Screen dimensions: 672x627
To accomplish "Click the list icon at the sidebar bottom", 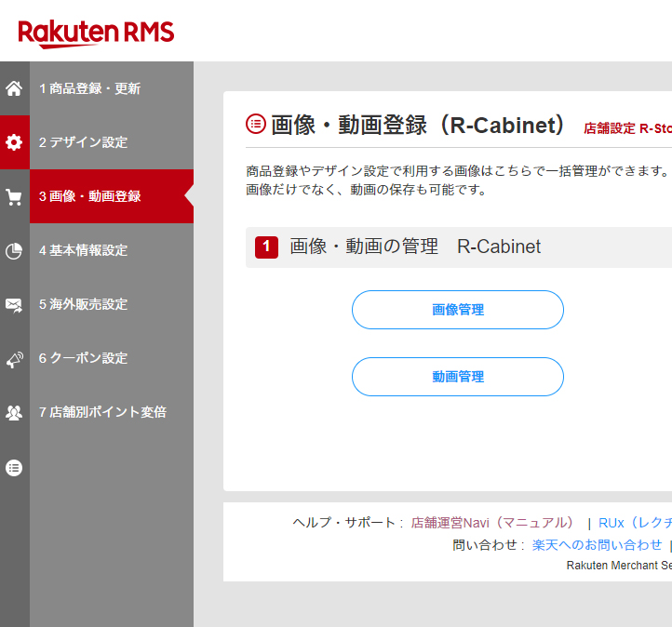I will pos(14,468).
